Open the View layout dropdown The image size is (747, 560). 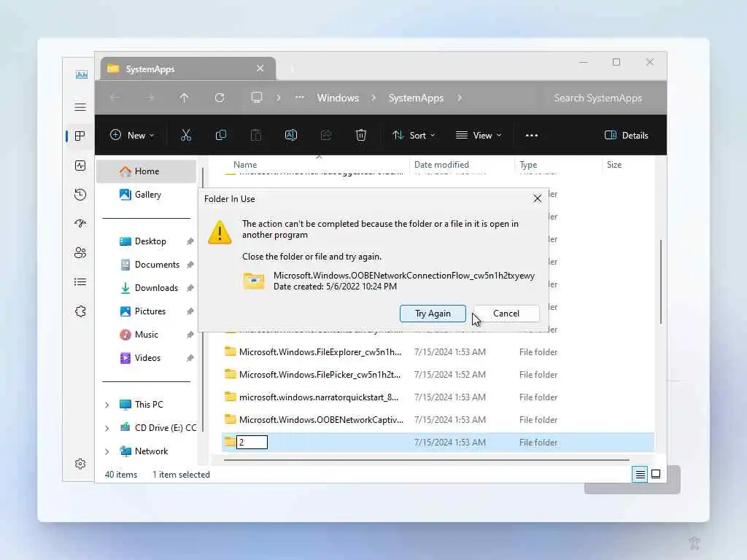tap(479, 135)
